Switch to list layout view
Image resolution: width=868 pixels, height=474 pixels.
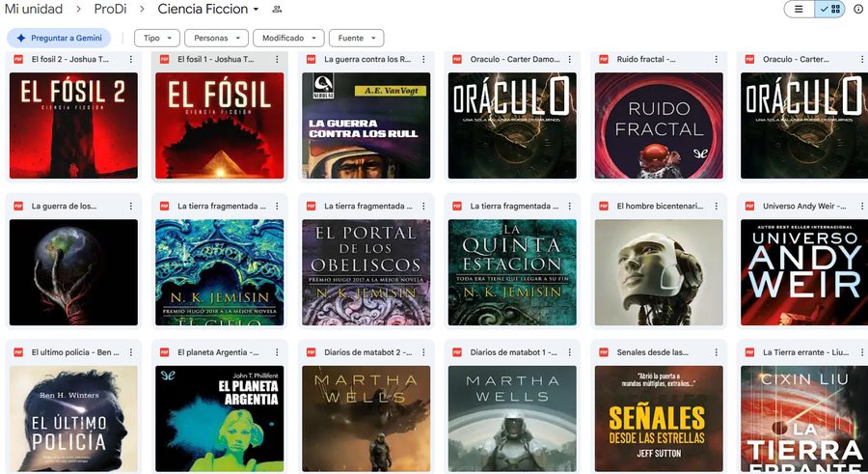799,9
